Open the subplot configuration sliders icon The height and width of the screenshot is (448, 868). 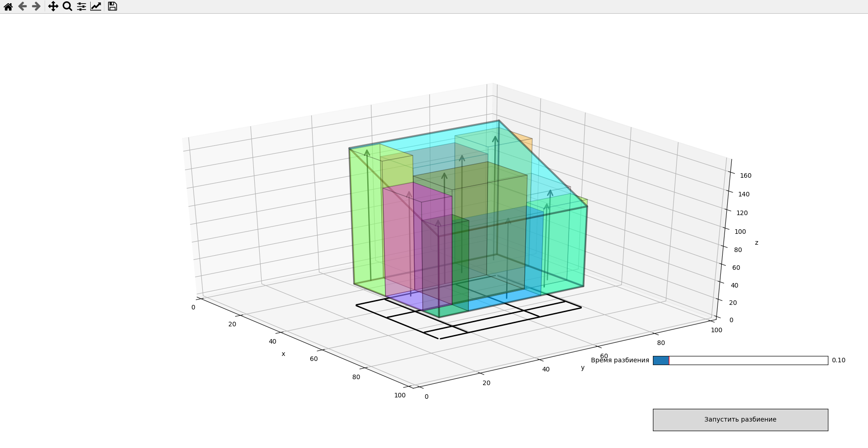tap(81, 6)
